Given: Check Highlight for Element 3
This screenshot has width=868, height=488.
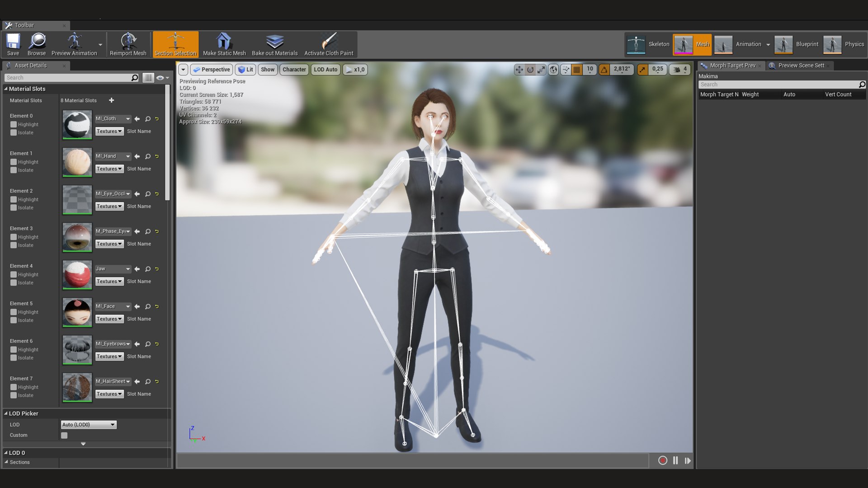Looking at the screenshot, I should coord(14,237).
